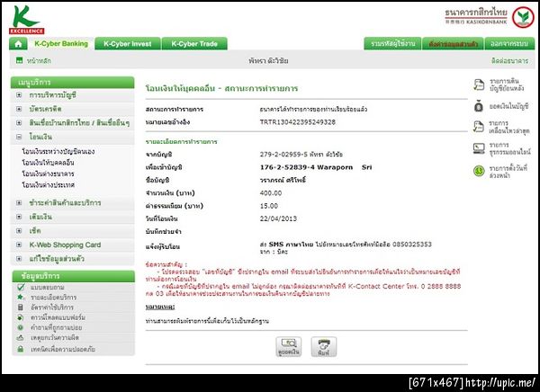Click the หมายเหตุ underlined heading
This screenshot has width=540, height=392.
tap(160, 307)
